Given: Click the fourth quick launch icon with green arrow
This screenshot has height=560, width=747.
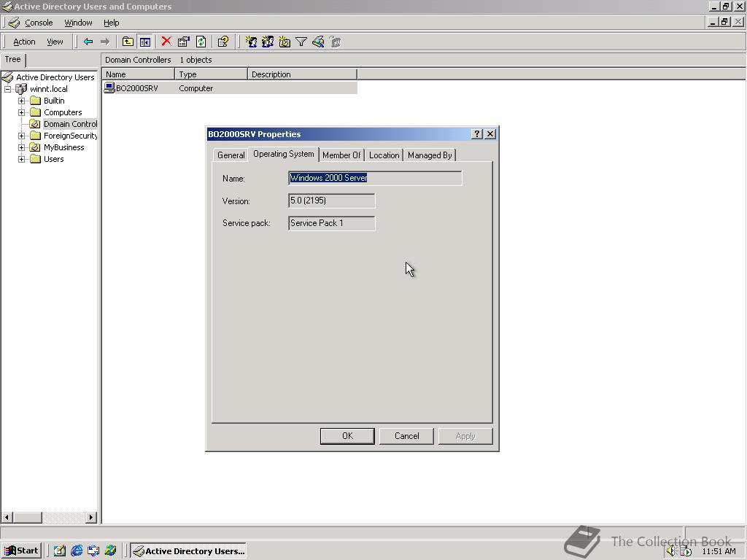Looking at the screenshot, I should [x=111, y=551].
